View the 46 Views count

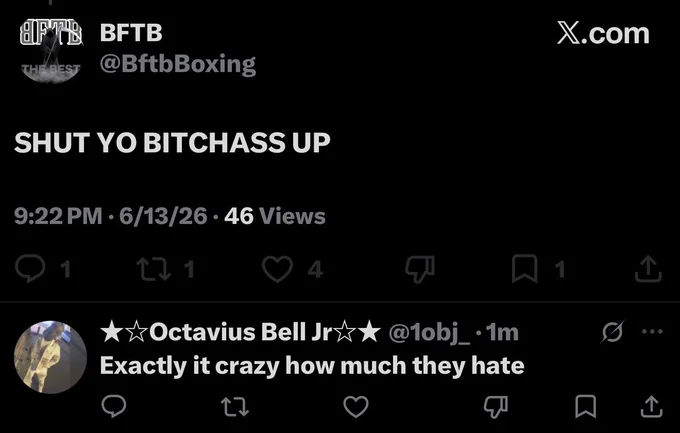275,216
